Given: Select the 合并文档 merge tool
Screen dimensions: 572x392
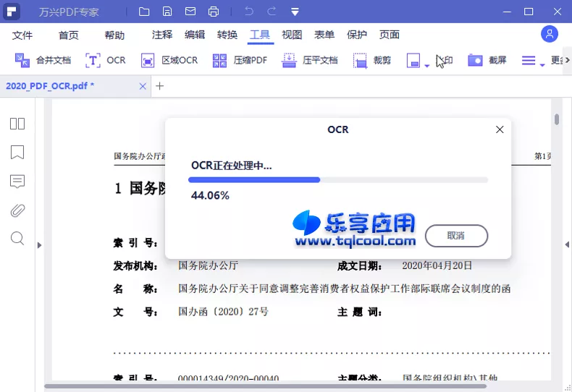Looking at the screenshot, I should [x=43, y=60].
